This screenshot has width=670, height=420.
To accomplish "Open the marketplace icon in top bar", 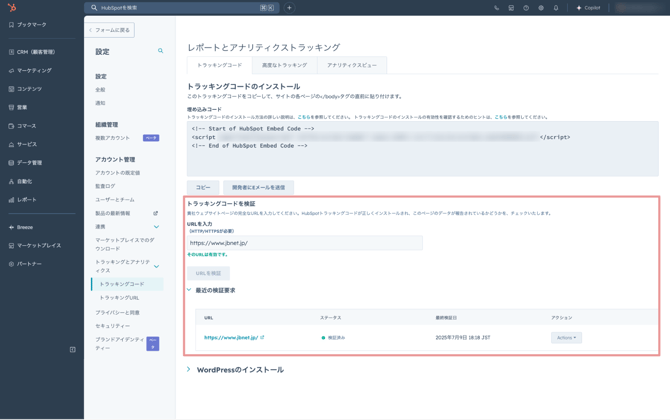I will [x=511, y=8].
